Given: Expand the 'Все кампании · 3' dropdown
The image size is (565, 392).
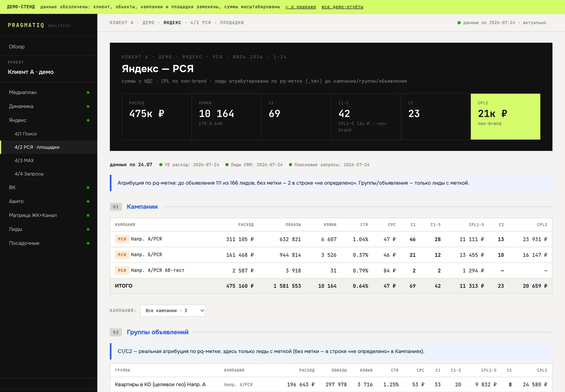Looking at the screenshot, I should [x=173, y=310].
